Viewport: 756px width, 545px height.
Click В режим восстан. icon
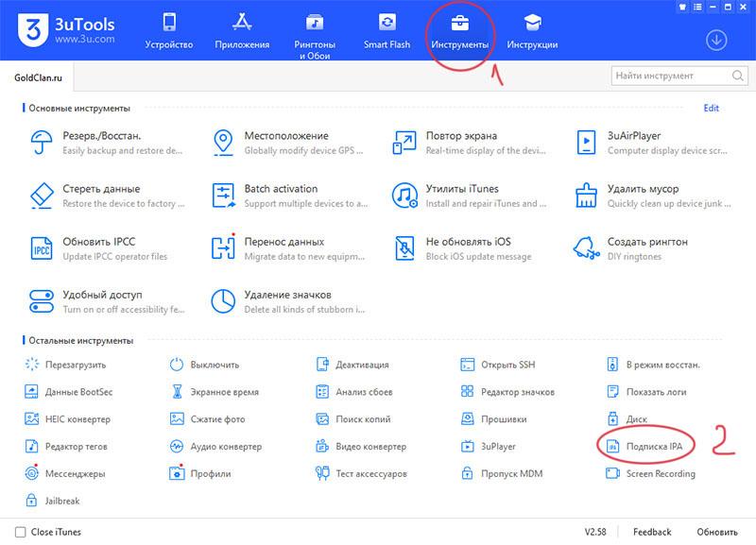pos(612,365)
